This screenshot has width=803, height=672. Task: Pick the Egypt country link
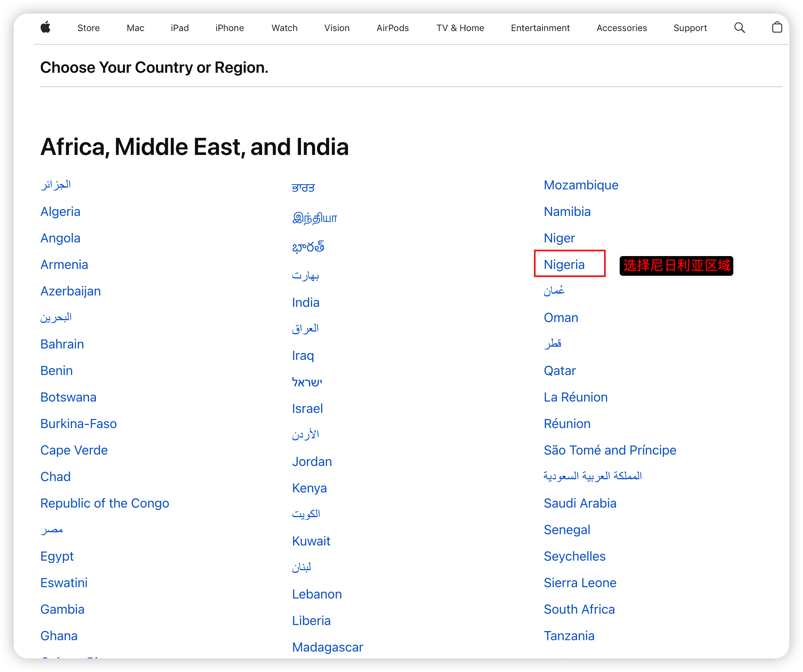(57, 556)
